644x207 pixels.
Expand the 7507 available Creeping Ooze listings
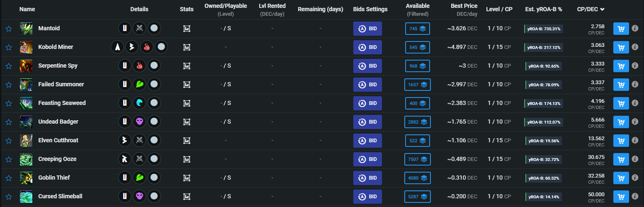tap(418, 159)
